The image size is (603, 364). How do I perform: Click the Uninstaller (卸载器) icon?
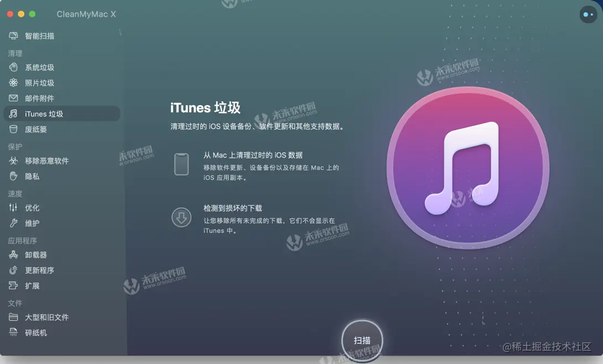coord(13,254)
